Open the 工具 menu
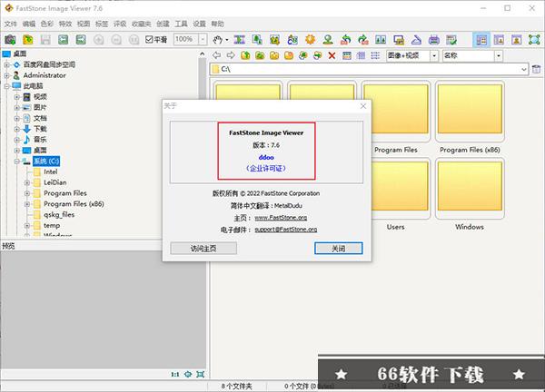 (181, 24)
